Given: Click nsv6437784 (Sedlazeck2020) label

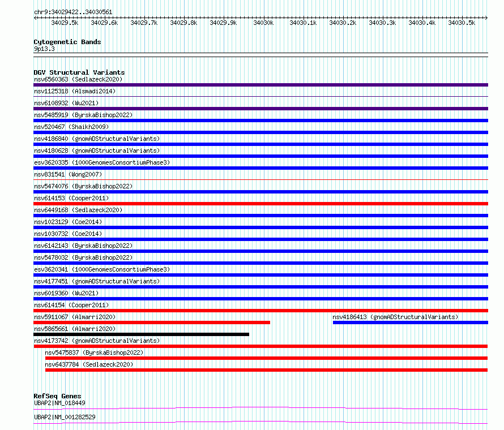Looking at the screenshot, I should pyautogui.click(x=89, y=364).
